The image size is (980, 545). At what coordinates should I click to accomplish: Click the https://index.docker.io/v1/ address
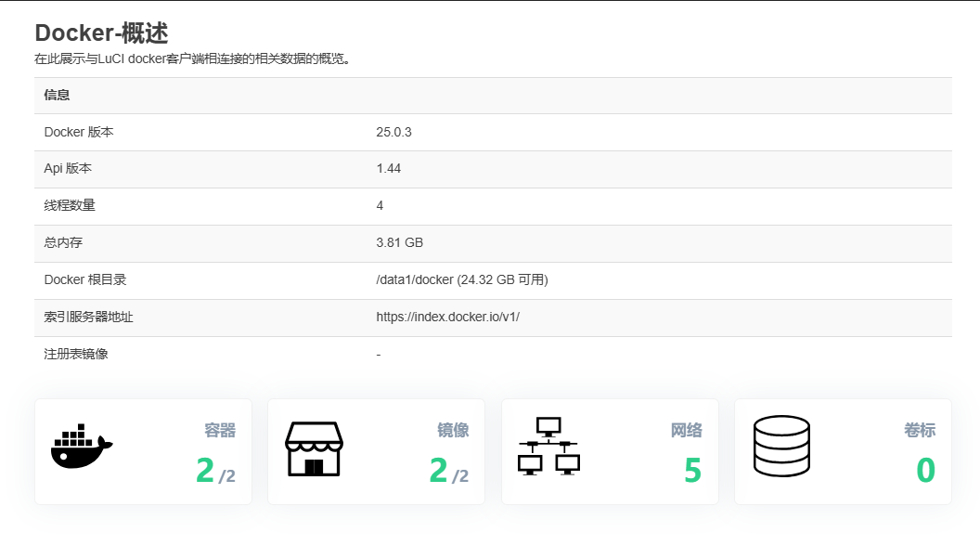click(x=447, y=317)
